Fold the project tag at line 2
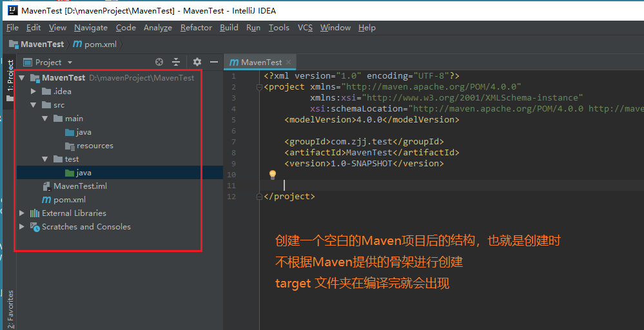This screenshot has width=644, height=330. click(x=259, y=87)
